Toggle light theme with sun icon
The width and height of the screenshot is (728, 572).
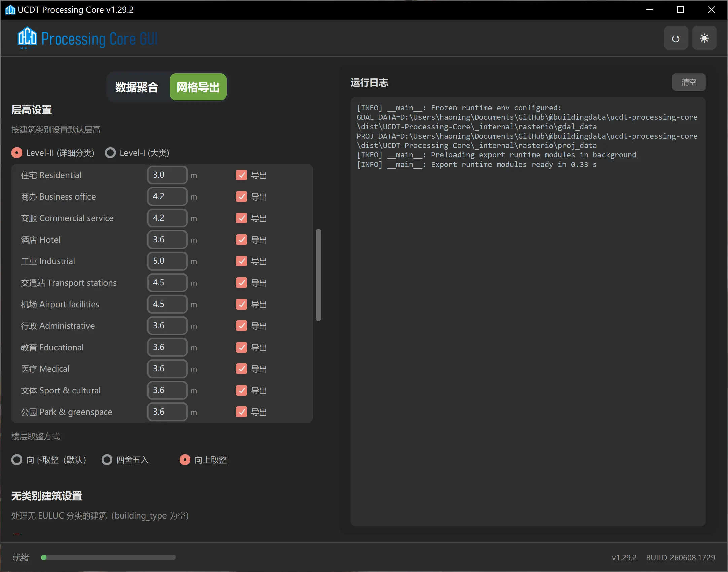704,38
